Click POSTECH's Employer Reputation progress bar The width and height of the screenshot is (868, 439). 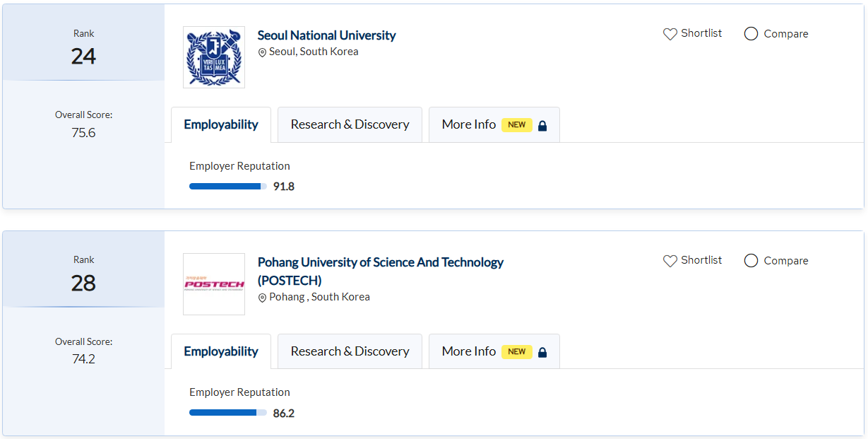pyautogui.click(x=227, y=413)
